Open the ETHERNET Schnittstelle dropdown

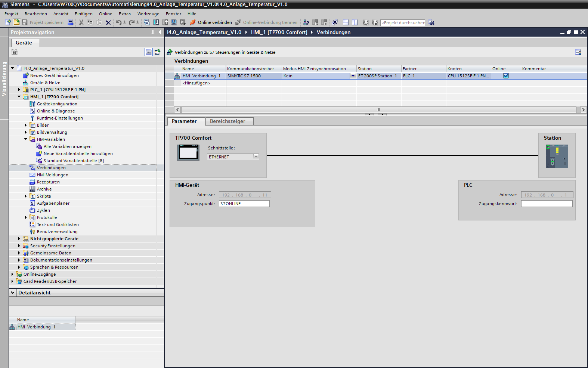tap(256, 157)
